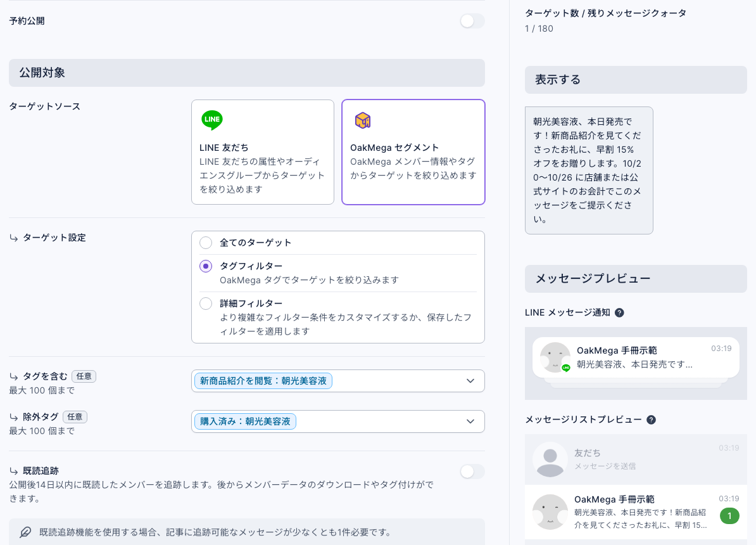The width and height of the screenshot is (756, 545).
Task: Click arrow icon next to ターゲット設定
Action: click(13, 238)
